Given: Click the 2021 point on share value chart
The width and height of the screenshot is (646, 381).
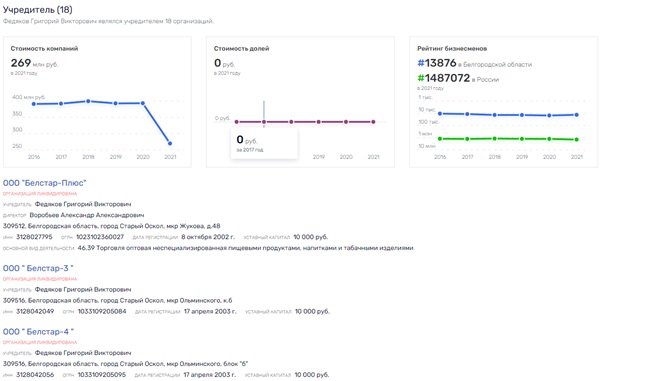Looking at the screenshot, I should pyautogui.click(x=373, y=122).
